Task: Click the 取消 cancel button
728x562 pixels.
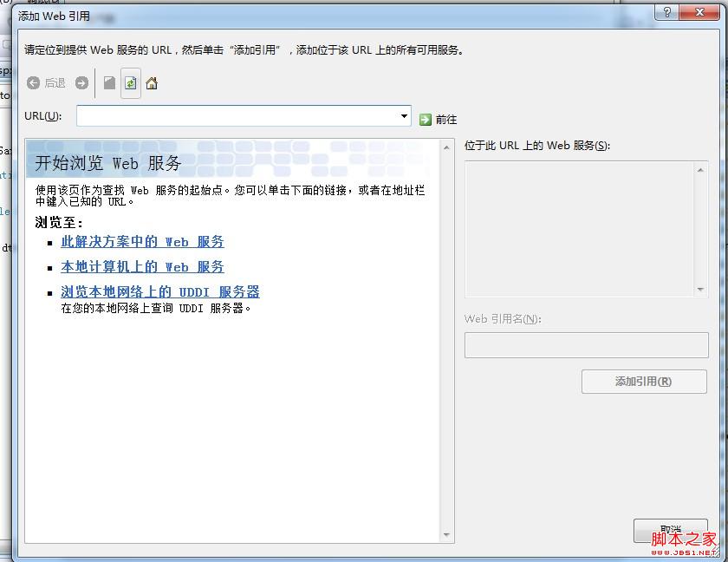Action: point(670,528)
